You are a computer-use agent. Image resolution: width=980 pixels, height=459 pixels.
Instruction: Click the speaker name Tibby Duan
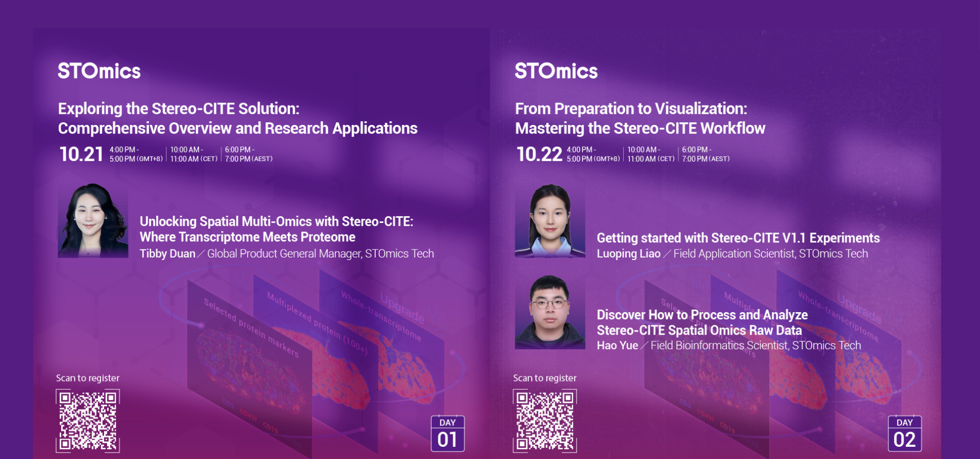tap(167, 254)
